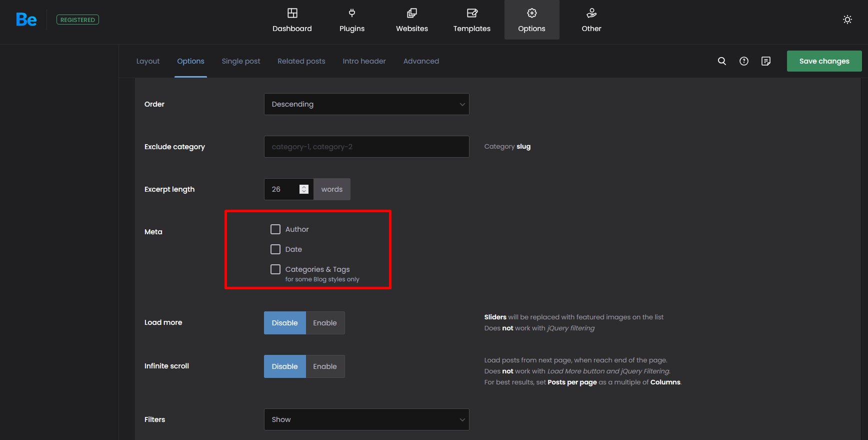The width and height of the screenshot is (868, 440).
Task: Click the search magnifier icon
Action: tap(721, 61)
